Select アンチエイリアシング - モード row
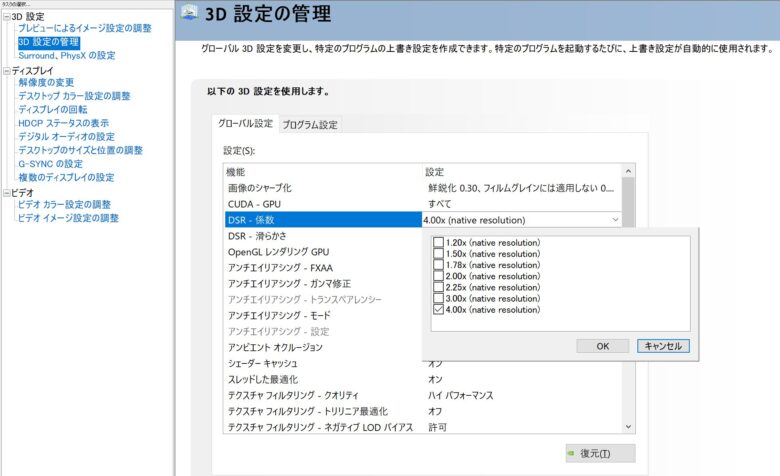Viewport: 780px width, 476px height. coord(323,315)
